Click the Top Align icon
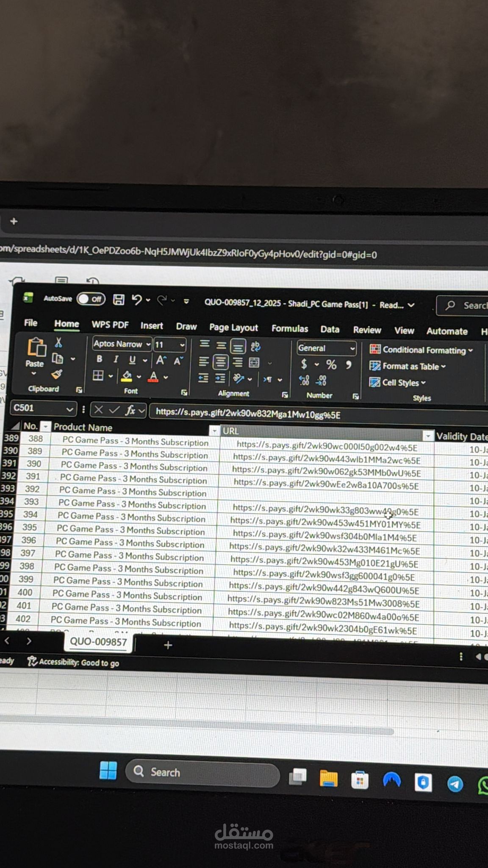The image size is (488, 868). point(205,345)
